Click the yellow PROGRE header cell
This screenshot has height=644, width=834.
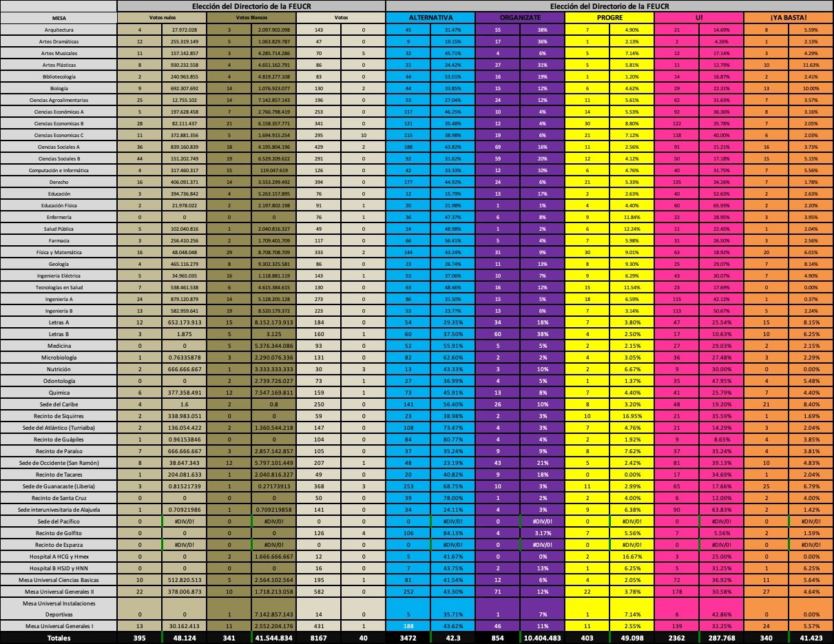pyautogui.click(x=609, y=17)
